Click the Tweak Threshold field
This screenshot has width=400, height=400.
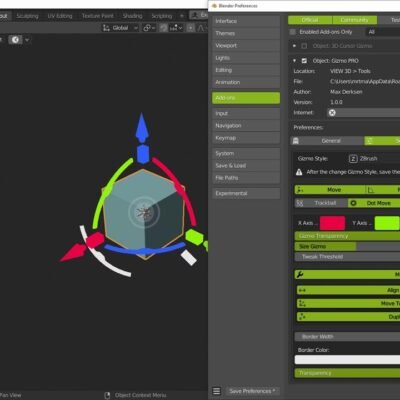pos(347,257)
